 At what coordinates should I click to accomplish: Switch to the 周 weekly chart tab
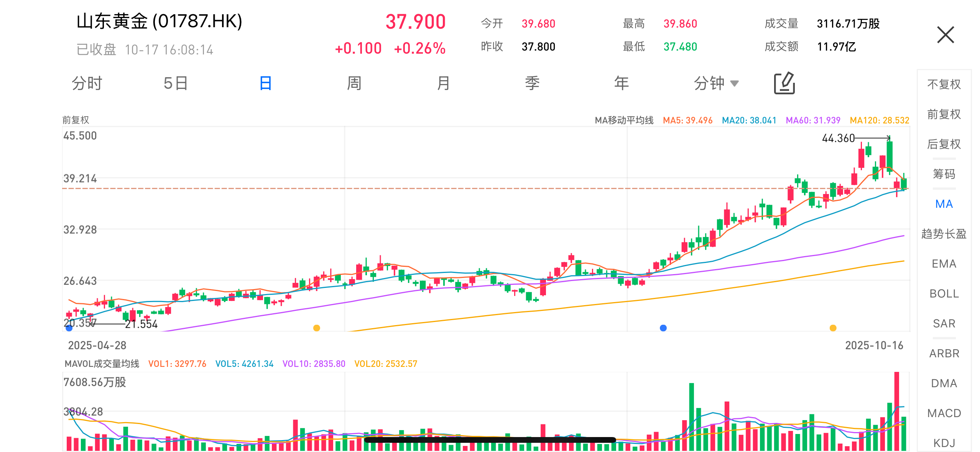[x=354, y=83]
